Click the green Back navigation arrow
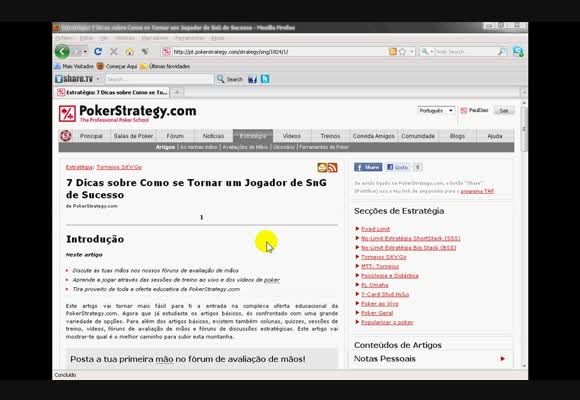Viewport: 580px width, 400px height. [x=62, y=51]
